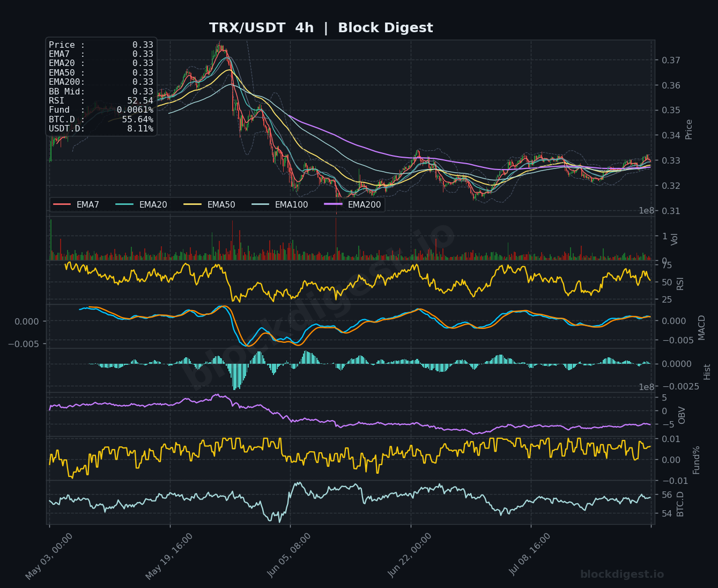Screen dimensions: 718x588
Task: Click the 'Fund%' axis label
Action: [697, 460]
